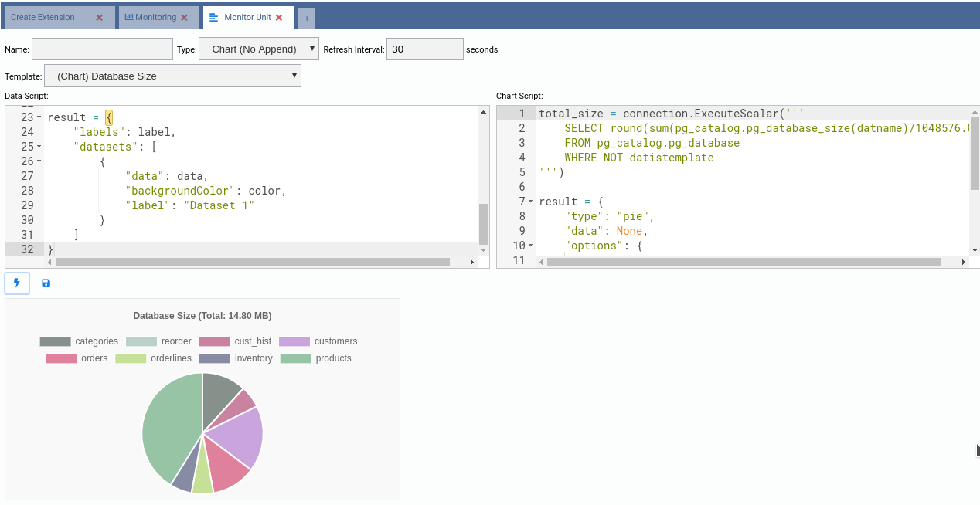
Task: Toggle the customers legend swatch
Action: (294, 341)
